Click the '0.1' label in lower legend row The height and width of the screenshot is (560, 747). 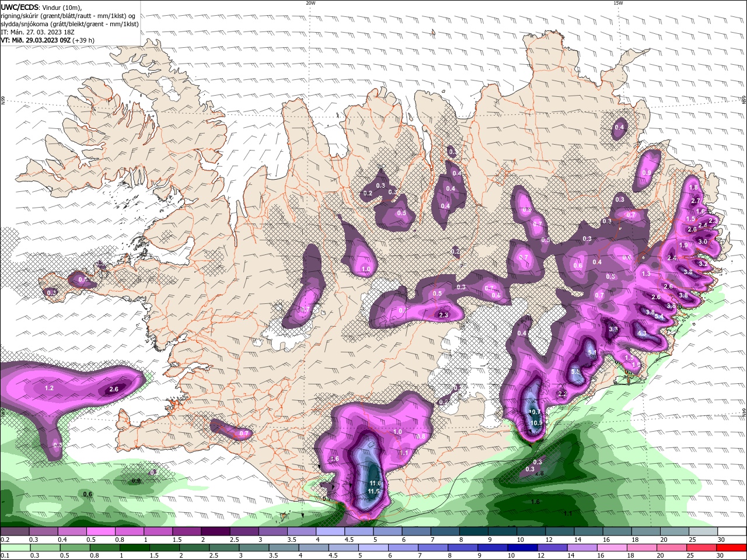(x=5, y=556)
